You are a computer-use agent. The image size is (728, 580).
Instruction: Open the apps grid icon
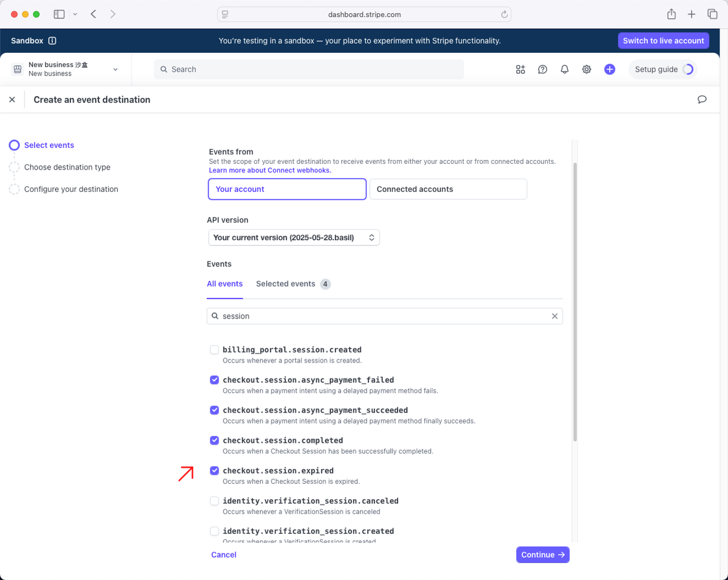520,69
